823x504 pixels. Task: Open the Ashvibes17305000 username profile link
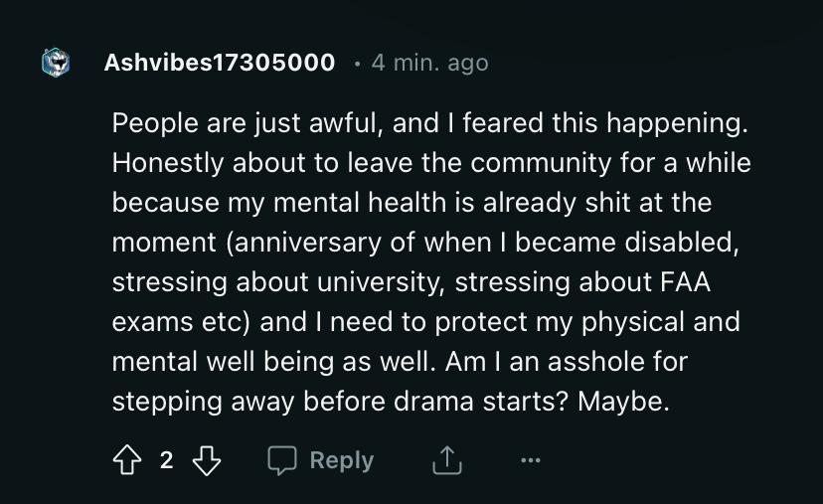[219, 64]
